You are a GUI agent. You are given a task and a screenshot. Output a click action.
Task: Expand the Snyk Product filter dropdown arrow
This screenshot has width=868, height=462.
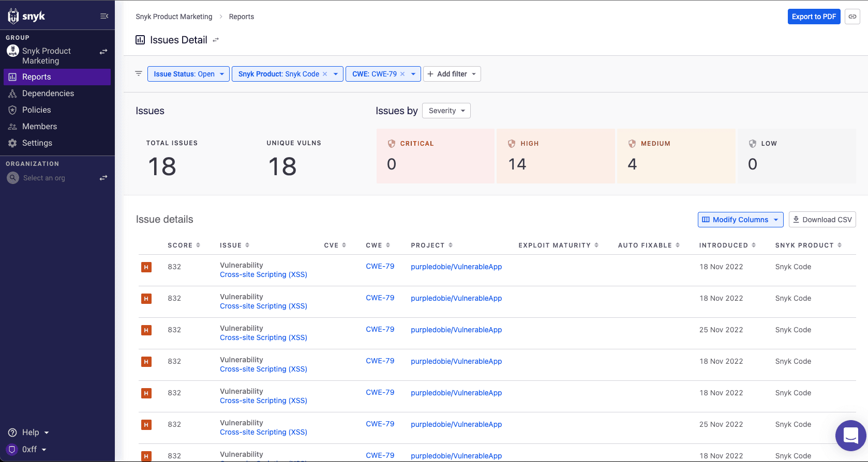pyautogui.click(x=336, y=74)
